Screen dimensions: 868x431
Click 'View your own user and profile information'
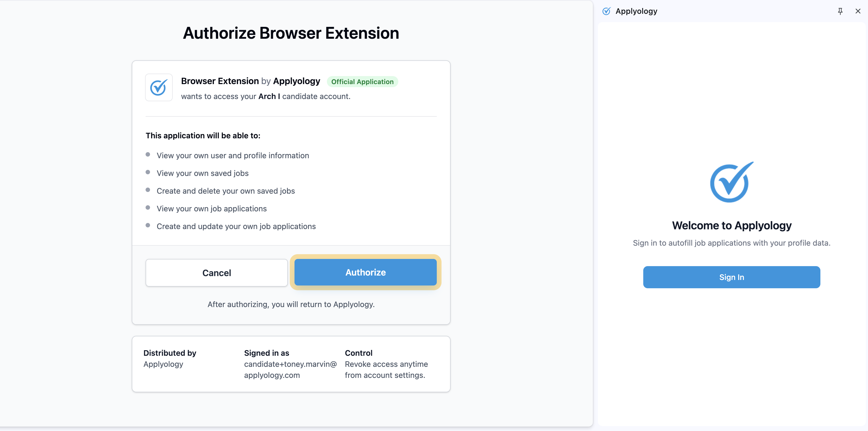click(x=233, y=155)
